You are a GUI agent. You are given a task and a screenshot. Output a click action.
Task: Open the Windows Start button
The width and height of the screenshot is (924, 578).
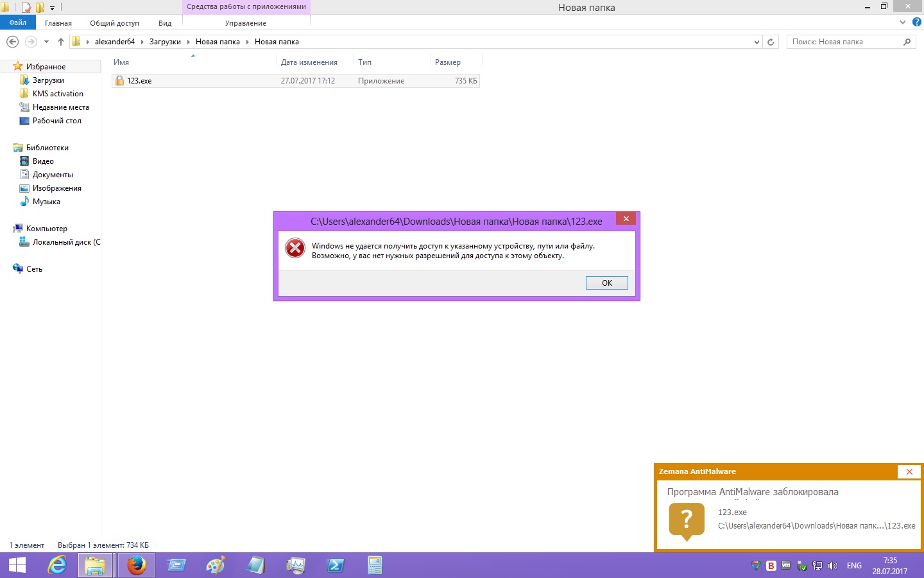17,566
